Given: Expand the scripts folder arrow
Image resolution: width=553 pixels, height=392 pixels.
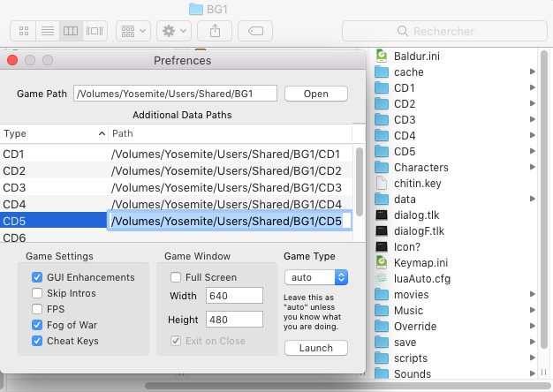Looking at the screenshot, I should (533, 358).
